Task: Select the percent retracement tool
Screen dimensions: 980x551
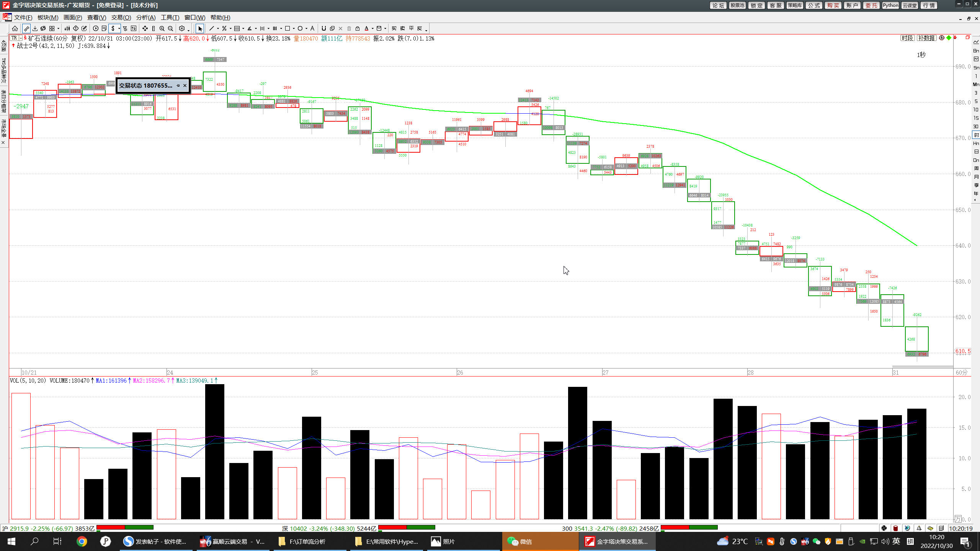Action: pyautogui.click(x=224, y=28)
